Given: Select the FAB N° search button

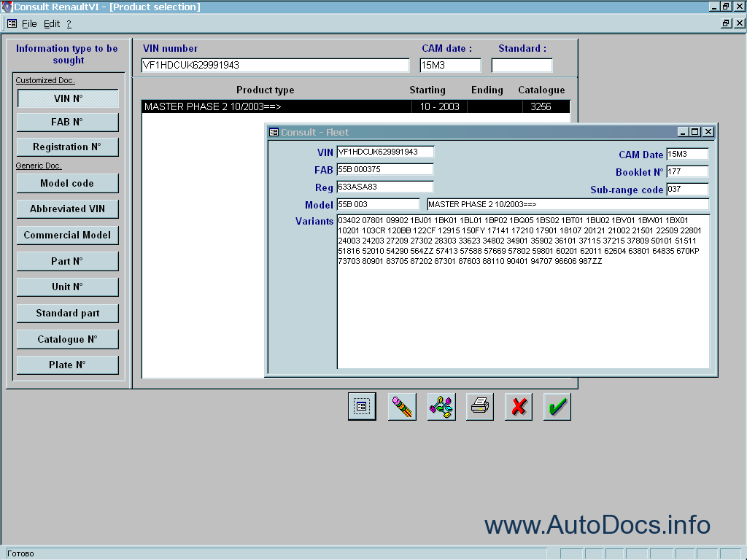Looking at the screenshot, I should click(x=68, y=122).
